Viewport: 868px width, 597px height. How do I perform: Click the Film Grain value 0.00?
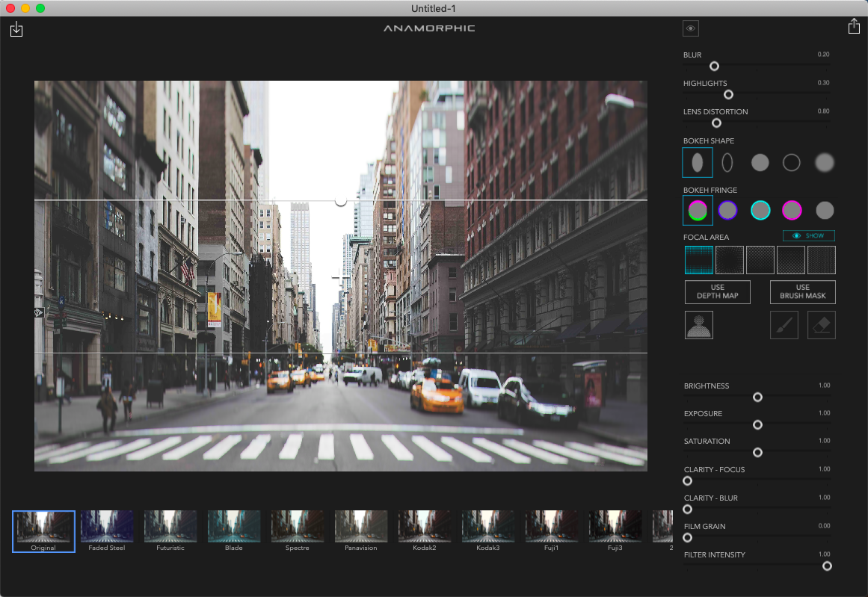[x=824, y=525]
